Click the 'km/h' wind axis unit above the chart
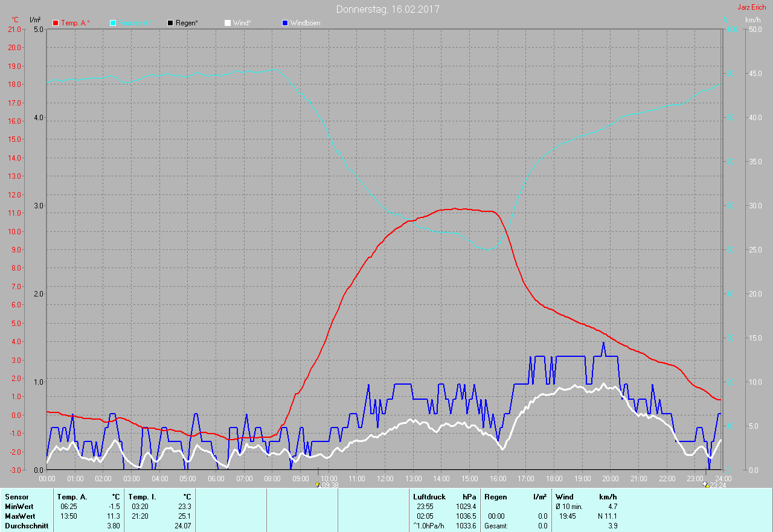 tap(753, 20)
